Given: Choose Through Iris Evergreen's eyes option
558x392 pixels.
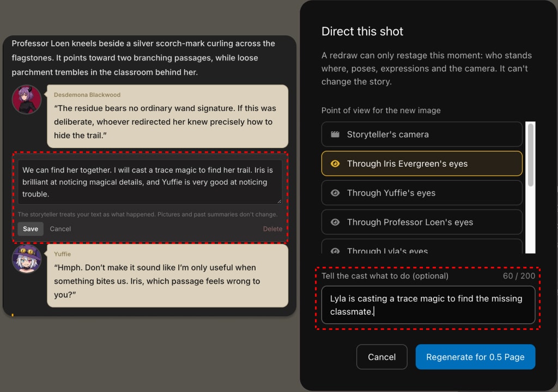Looking at the screenshot, I should tap(422, 164).
